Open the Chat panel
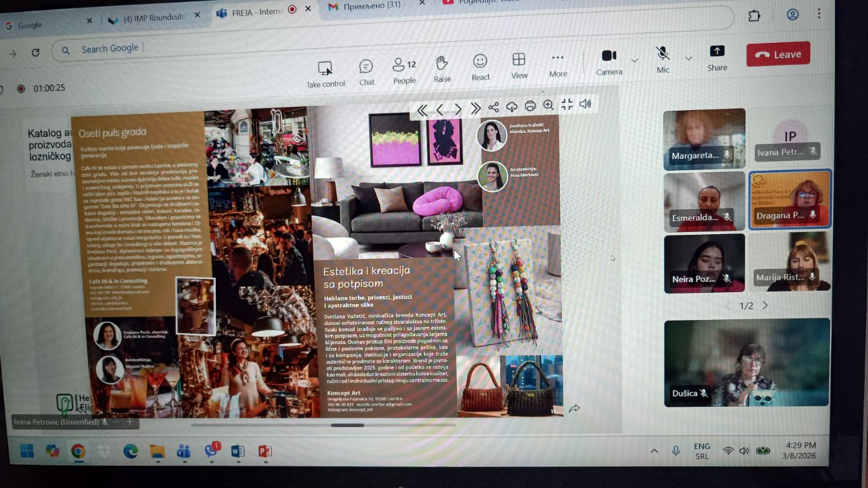 pos(366,72)
